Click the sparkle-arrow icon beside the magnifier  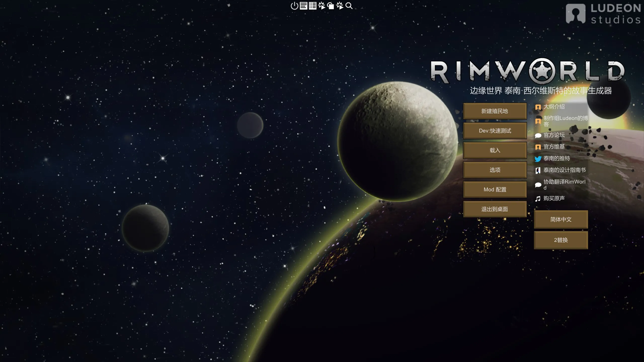click(340, 6)
